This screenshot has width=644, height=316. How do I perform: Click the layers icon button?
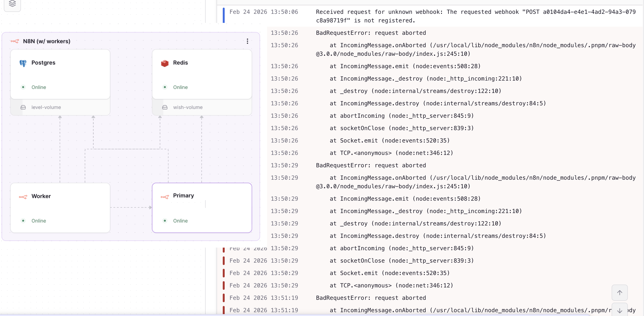pos(12,4)
